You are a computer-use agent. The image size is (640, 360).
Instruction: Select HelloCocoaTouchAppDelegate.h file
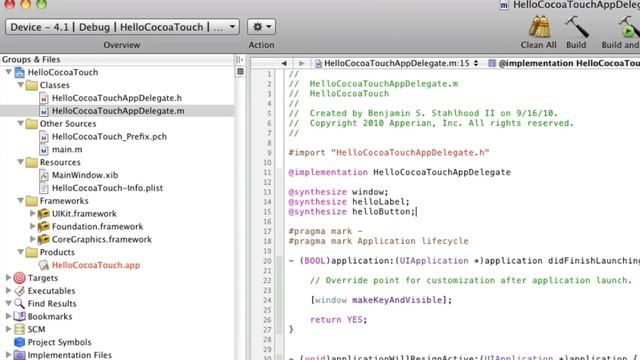pyautogui.click(x=117, y=98)
